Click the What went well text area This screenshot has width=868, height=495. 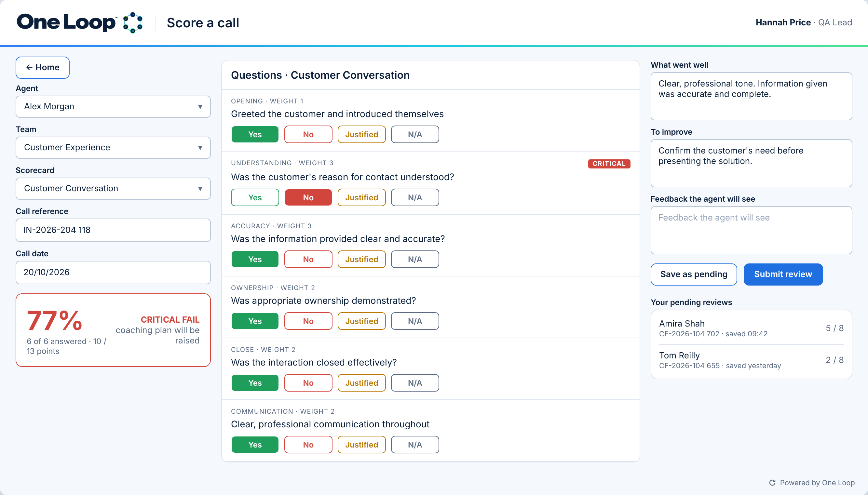pos(752,96)
